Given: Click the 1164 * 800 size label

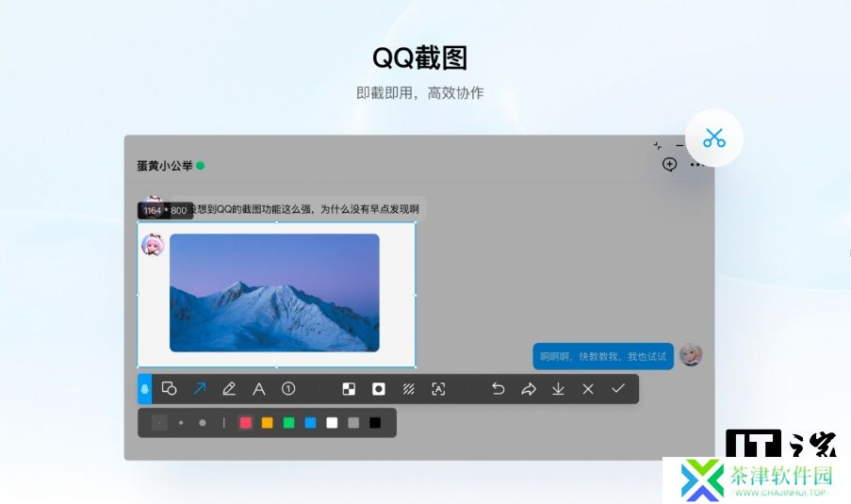Looking at the screenshot, I should tap(165, 210).
